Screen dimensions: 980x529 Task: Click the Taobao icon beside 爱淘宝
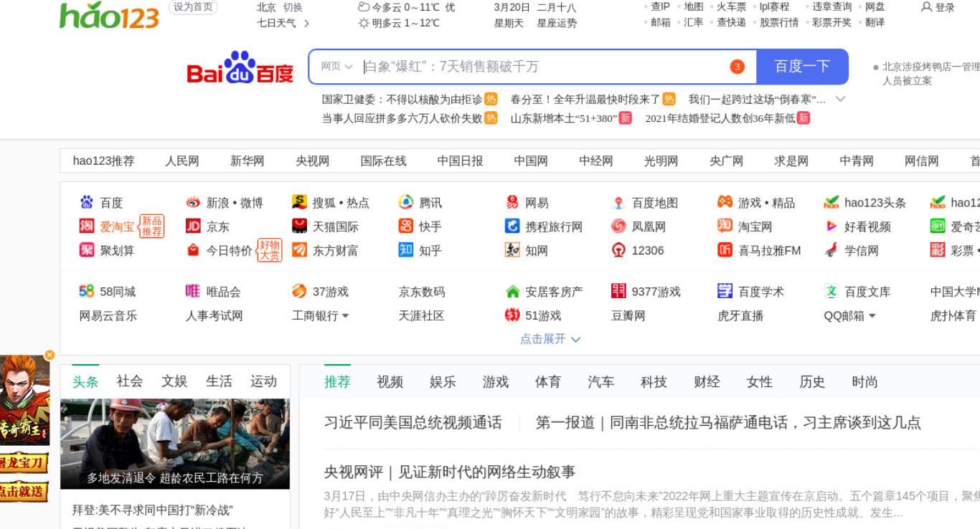[x=87, y=227]
